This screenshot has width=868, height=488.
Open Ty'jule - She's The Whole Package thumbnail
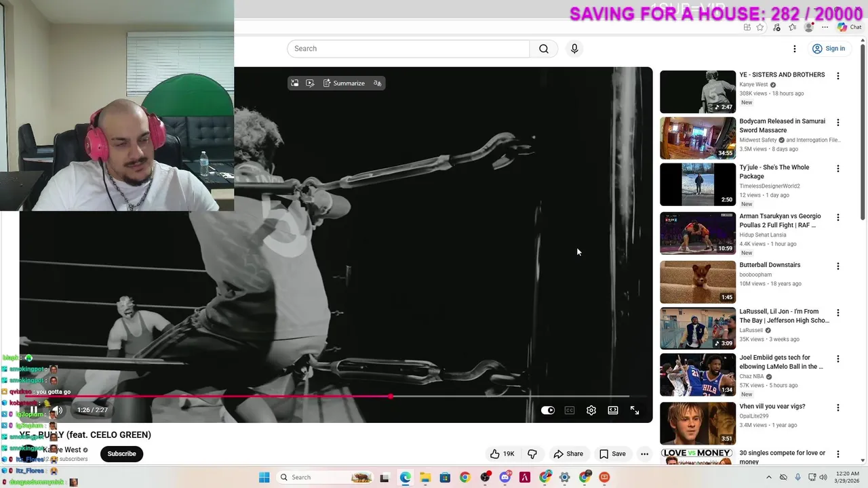click(x=698, y=184)
